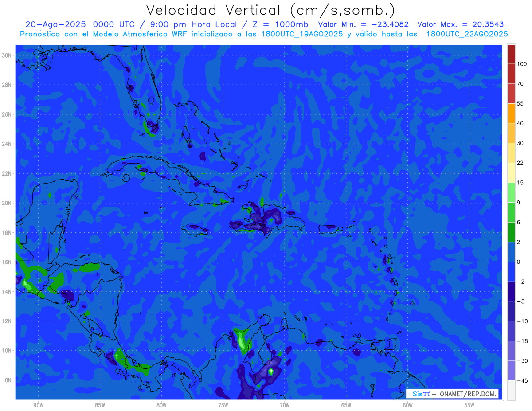Click the colorbar label "-18"
The image size is (532, 411).
522,341
